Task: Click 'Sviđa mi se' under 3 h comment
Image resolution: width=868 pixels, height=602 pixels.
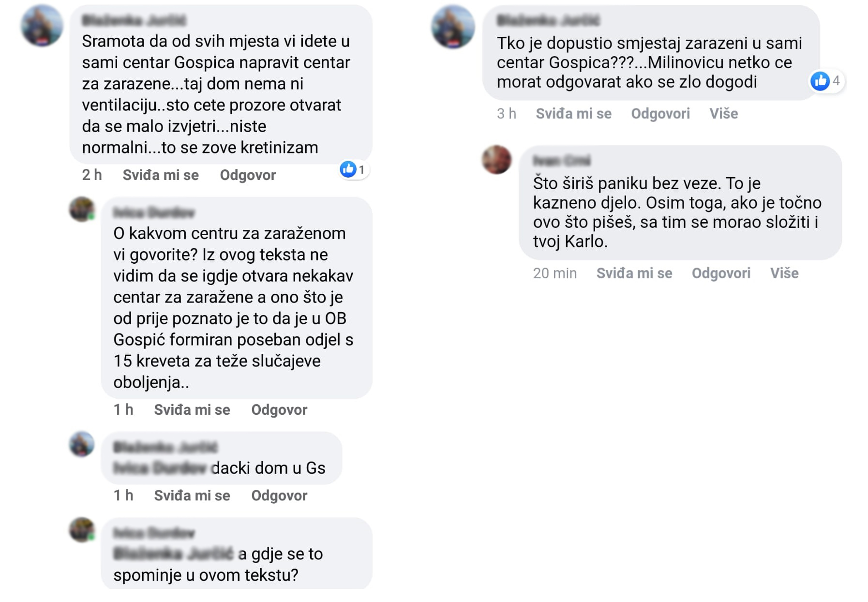Action: [x=574, y=114]
